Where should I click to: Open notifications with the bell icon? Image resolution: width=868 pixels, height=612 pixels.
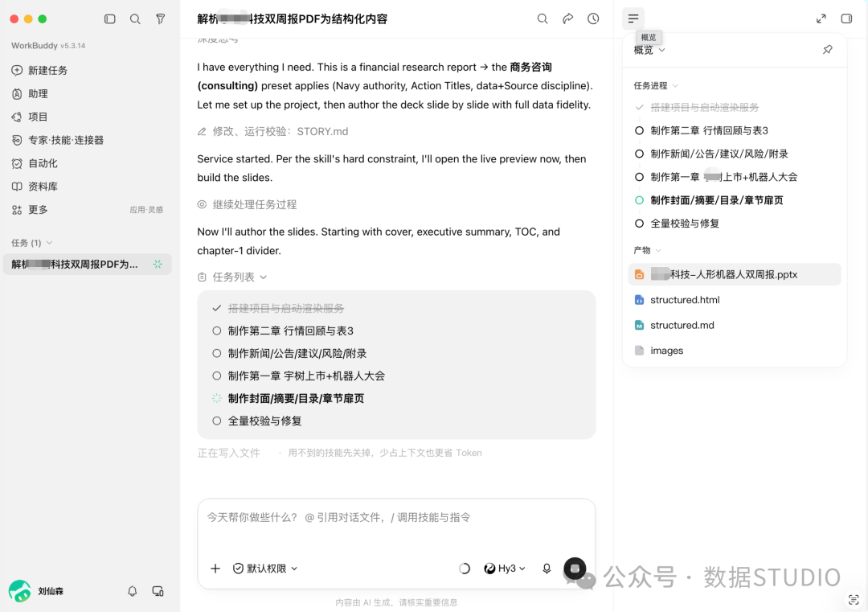133,591
